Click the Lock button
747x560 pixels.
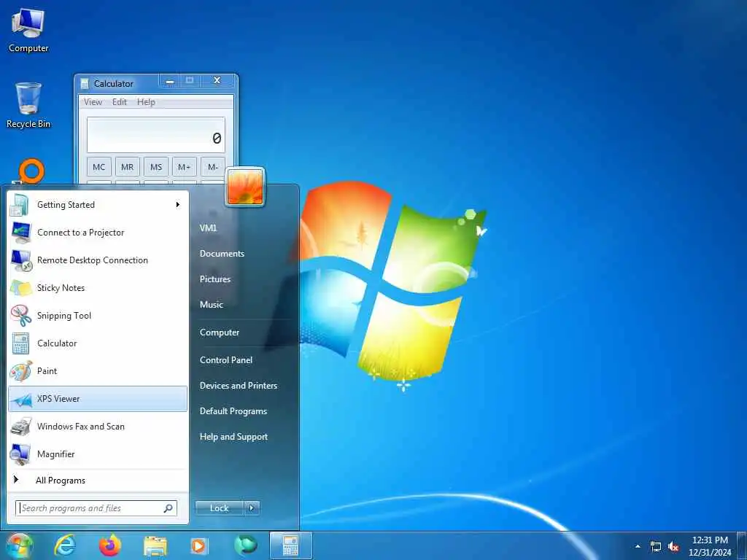(219, 508)
